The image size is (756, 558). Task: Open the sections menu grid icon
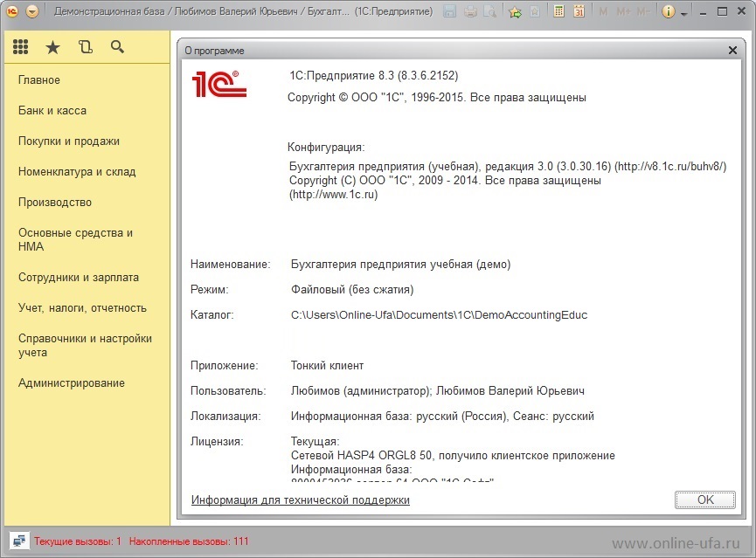click(x=20, y=47)
